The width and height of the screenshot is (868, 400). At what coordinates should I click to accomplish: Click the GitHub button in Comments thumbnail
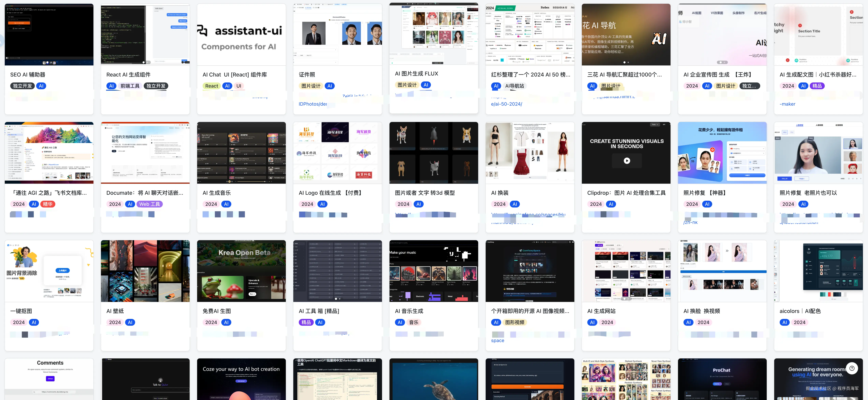coord(50,379)
